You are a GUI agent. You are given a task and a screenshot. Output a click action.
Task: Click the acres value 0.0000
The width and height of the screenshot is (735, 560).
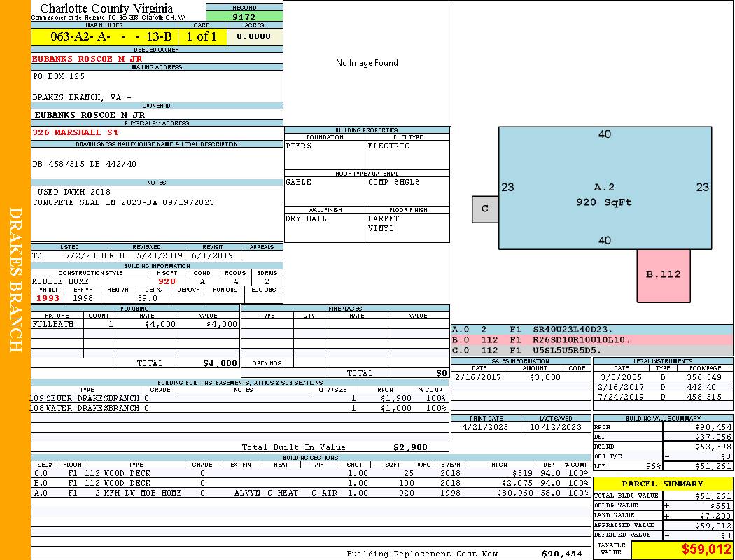(254, 36)
